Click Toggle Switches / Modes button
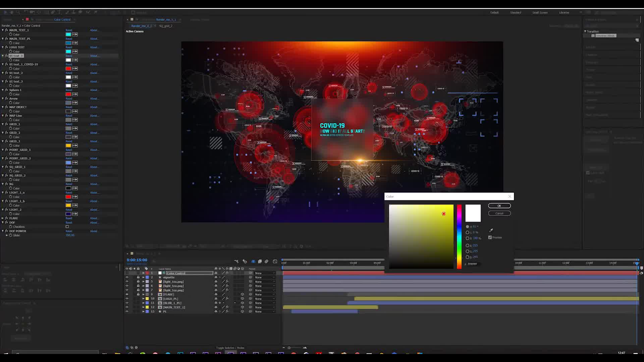Viewport: 644px width, 362px height. pyautogui.click(x=230, y=348)
